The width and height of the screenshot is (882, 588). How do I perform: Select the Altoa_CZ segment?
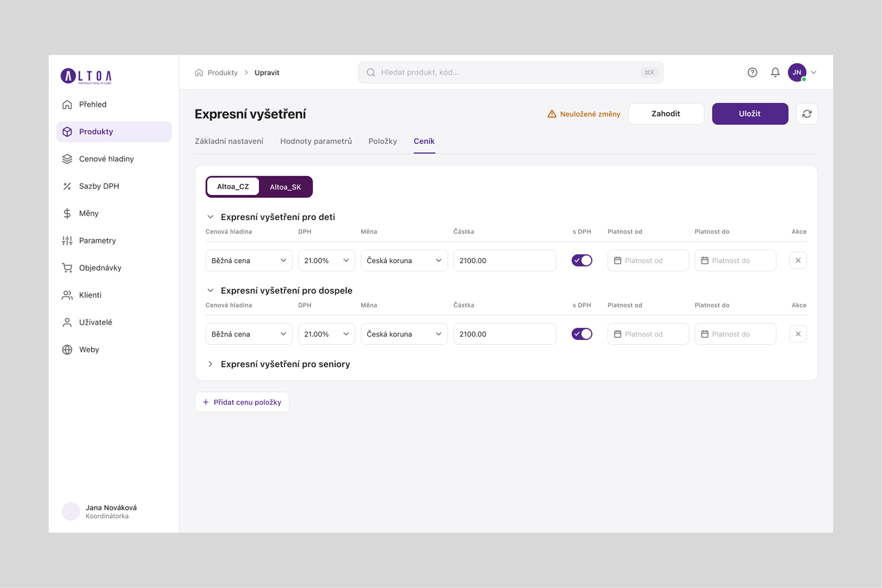click(x=233, y=187)
